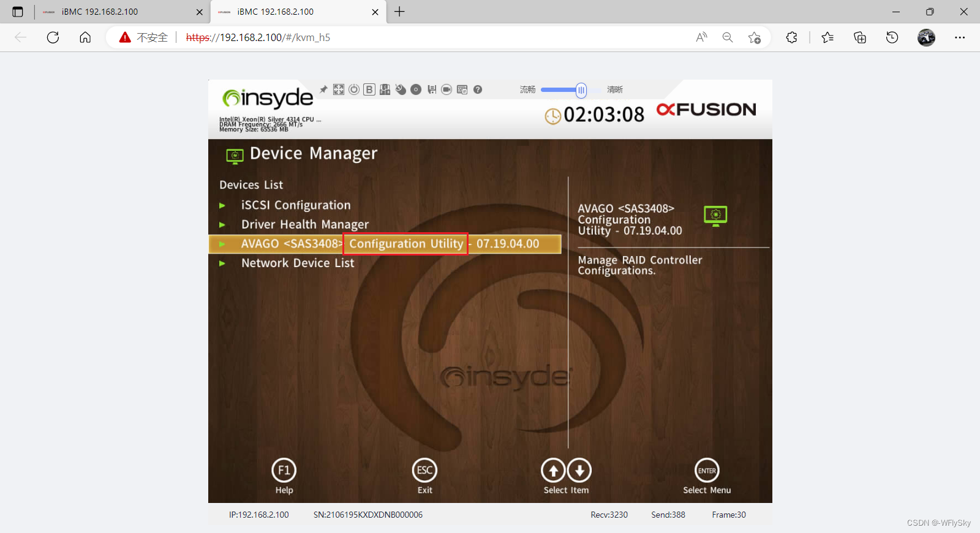Toggle fullscreen mode in KVM toolbar
This screenshot has width=980, height=533.
click(x=339, y=89)
